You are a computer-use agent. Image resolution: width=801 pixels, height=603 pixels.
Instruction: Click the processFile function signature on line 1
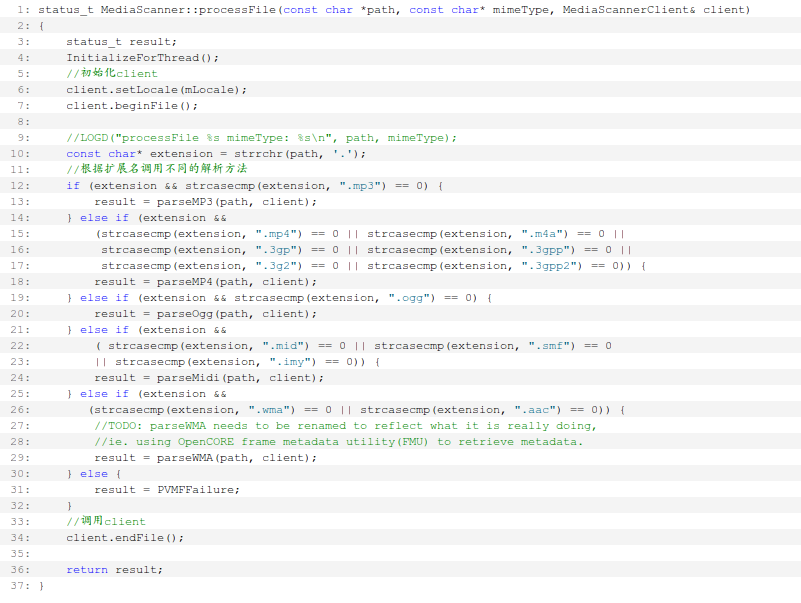(x=394, y=10)
